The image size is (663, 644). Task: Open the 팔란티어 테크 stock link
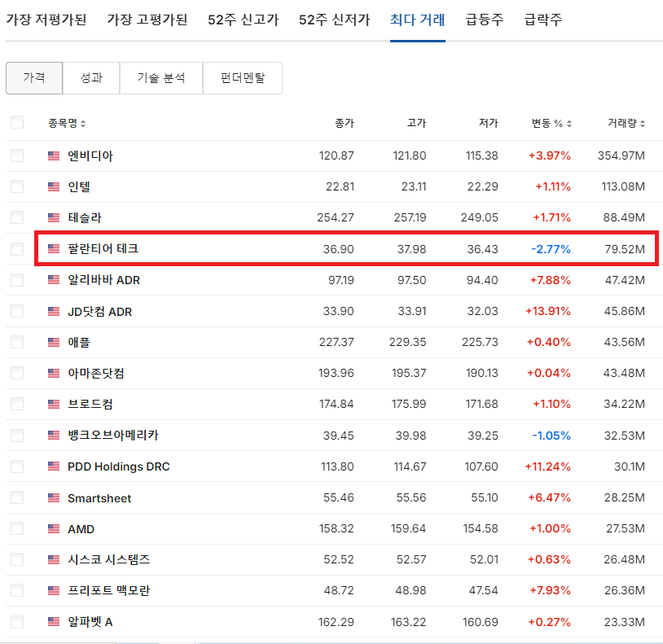pyautogui.click(x=103, y=249)
